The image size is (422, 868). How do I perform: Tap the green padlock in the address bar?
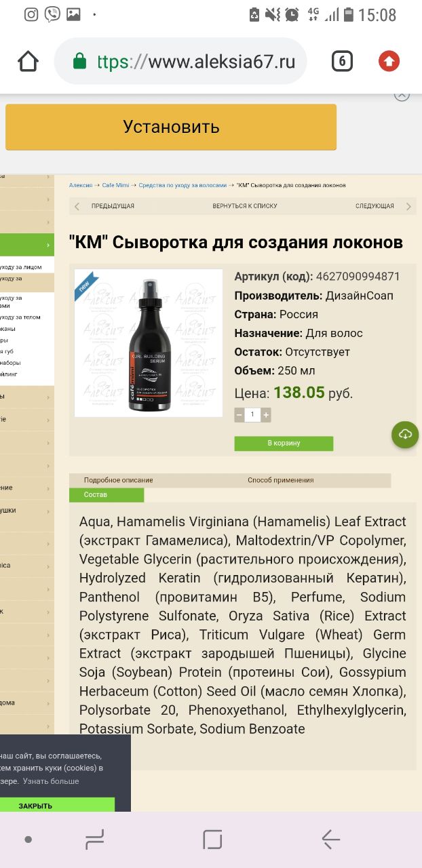pyautogui.click(x=79, y=62)
